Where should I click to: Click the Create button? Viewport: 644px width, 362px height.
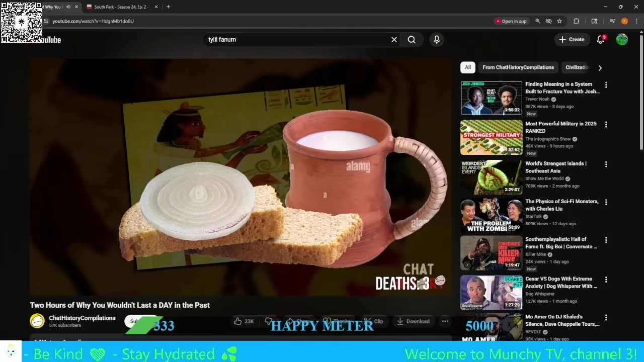tap(572, 40)
